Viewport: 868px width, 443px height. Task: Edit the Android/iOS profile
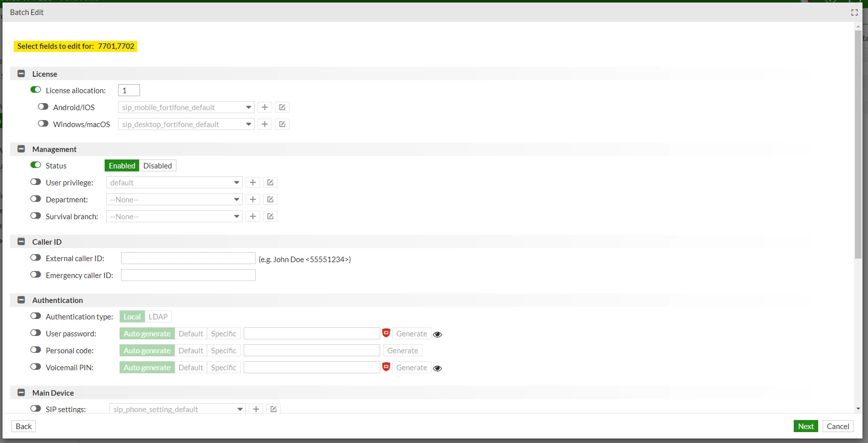(282, 107)
